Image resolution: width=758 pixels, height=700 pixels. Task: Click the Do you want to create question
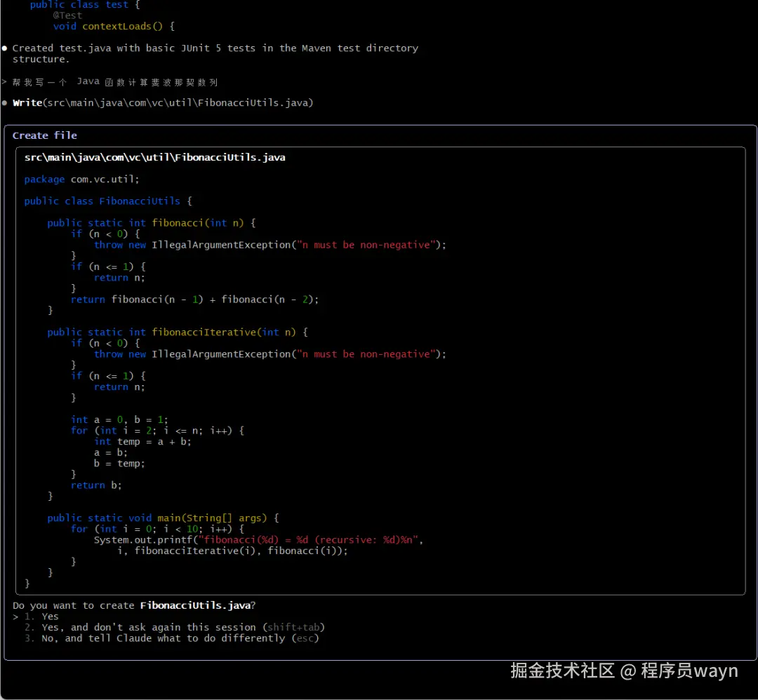(x=134, y=605)
